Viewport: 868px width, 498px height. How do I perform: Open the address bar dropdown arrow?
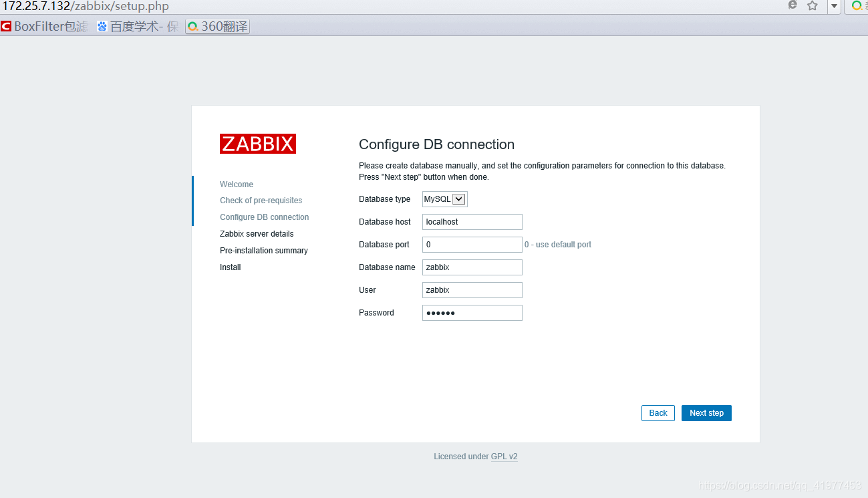[834, 6]
